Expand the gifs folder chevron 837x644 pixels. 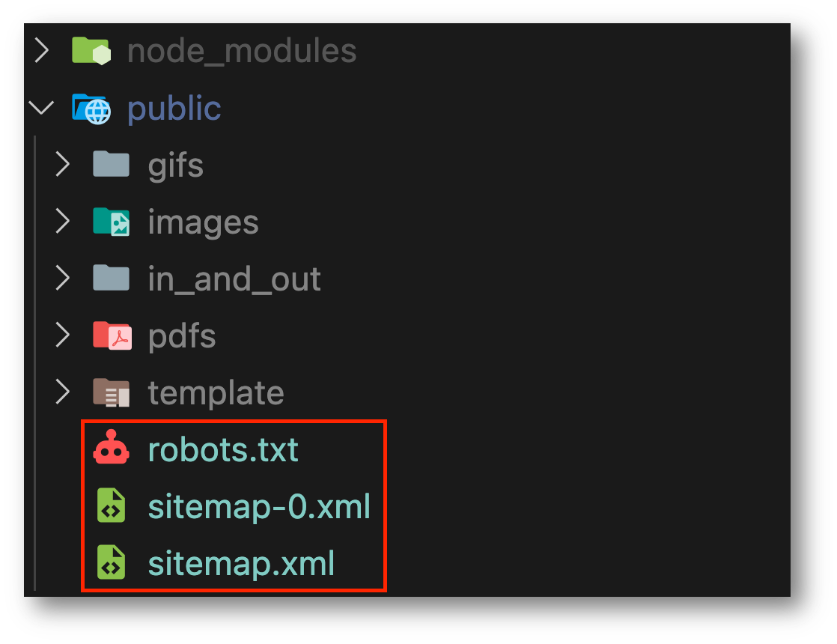62,165
